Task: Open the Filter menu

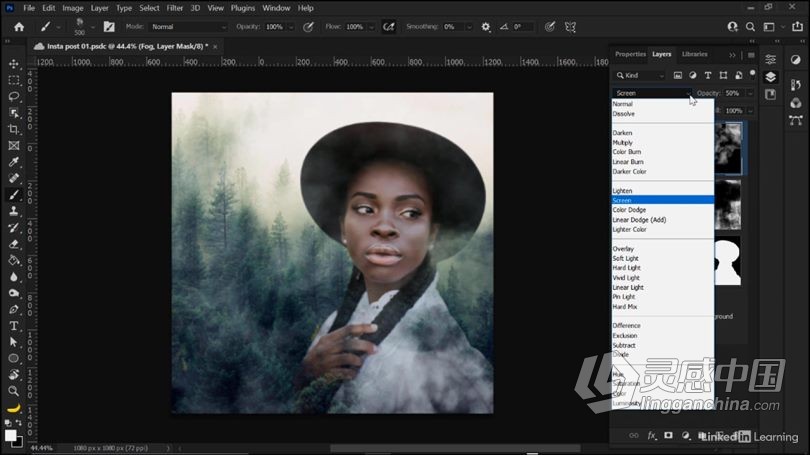Action: (175, 8)
